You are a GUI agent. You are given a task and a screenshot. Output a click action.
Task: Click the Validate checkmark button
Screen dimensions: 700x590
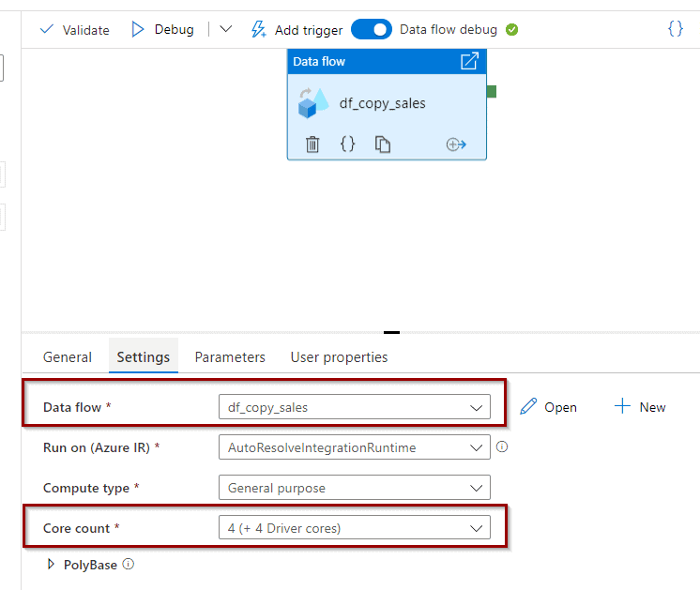pos(74,30)
